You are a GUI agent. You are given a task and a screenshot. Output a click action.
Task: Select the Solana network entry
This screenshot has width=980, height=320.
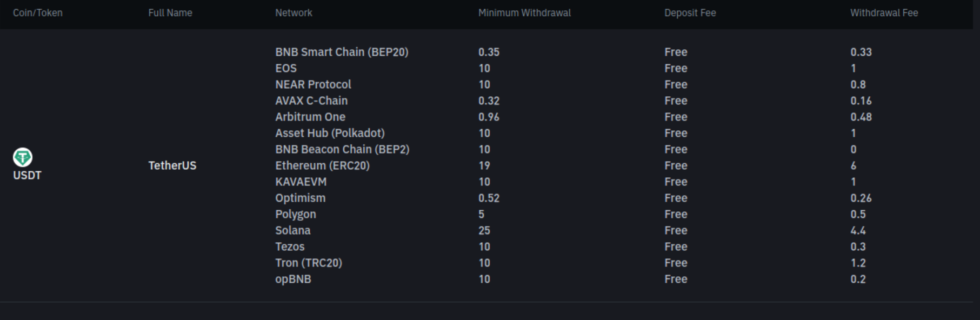coord(293,230)
